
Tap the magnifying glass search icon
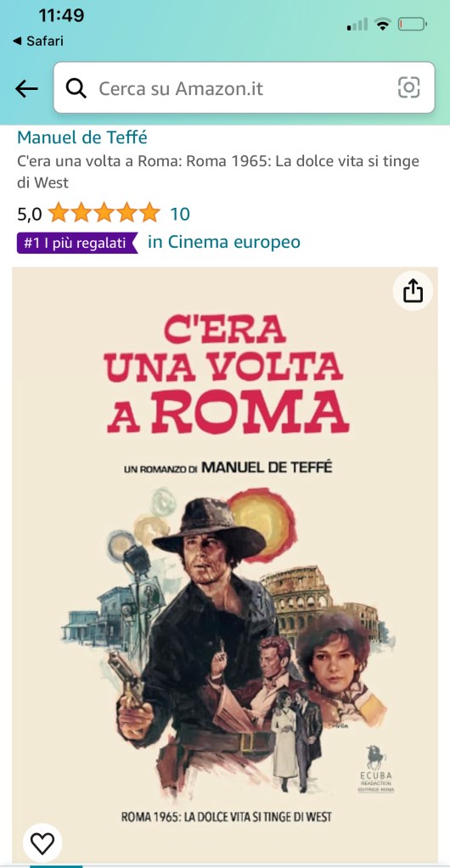76,88
